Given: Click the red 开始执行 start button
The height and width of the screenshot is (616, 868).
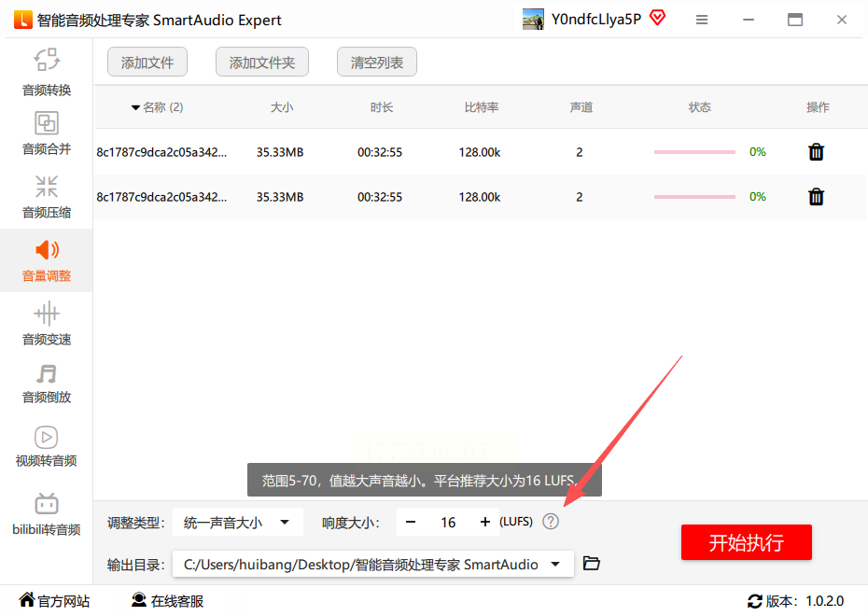Looking at the screenshot, I should point(747,542).
